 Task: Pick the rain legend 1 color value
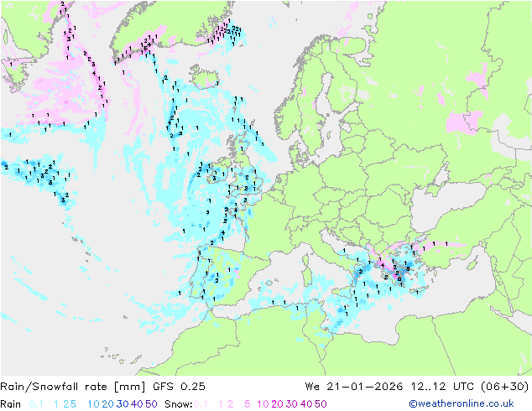tap(56, 404)
